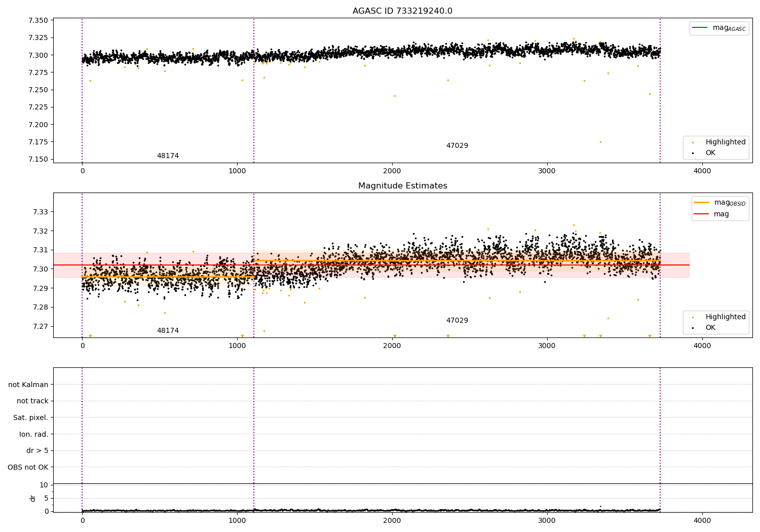This screenshot has width=760, height=532.
Task: Click the 7.250 y-axis tick label
Action: [x=39, y=90]
